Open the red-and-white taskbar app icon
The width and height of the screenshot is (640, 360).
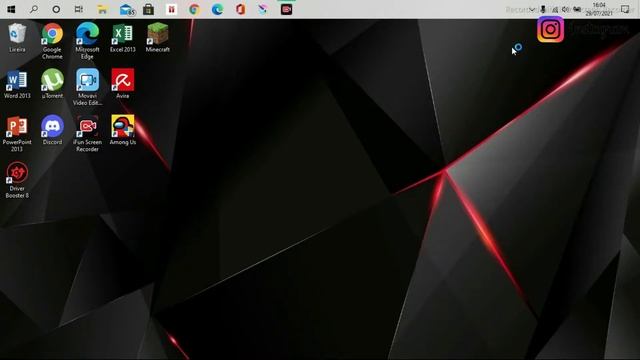pyautogui.click(x=171, y=9)
